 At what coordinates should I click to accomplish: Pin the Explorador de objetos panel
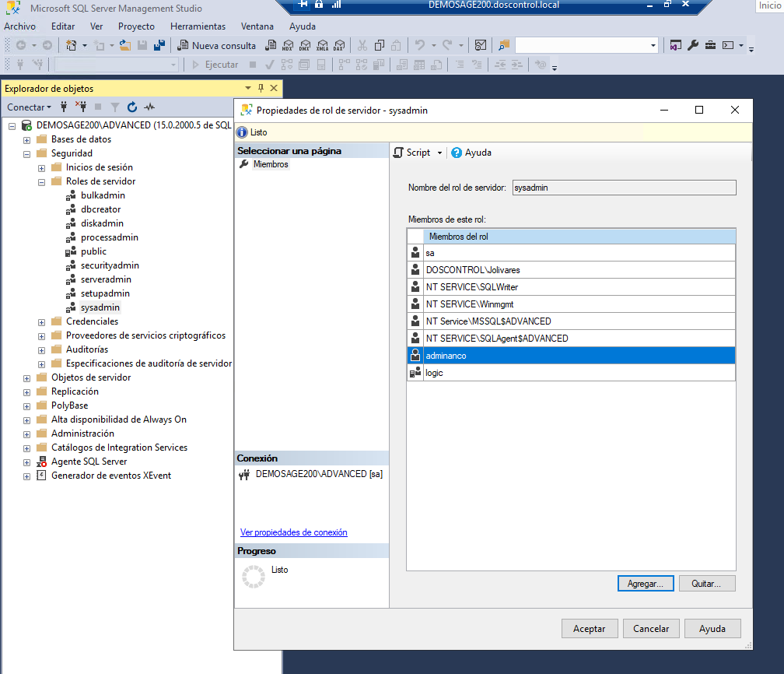[x=261, y=88]
